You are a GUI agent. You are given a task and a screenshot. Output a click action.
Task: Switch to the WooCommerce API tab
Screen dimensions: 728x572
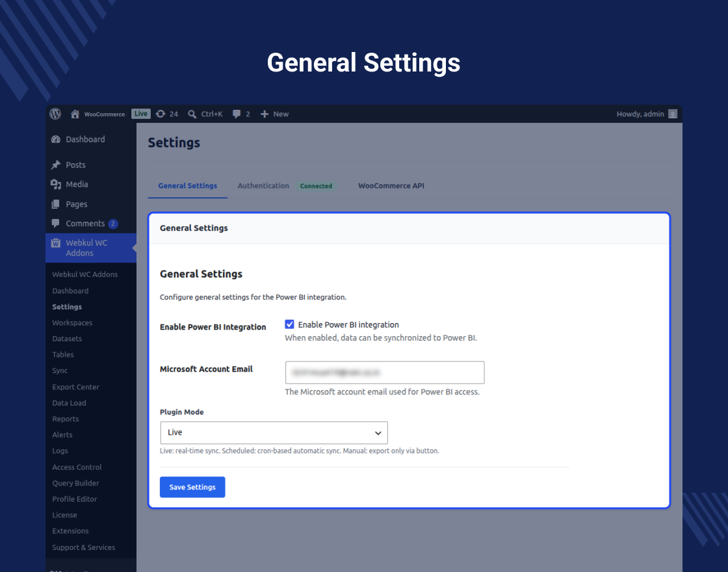391,186
